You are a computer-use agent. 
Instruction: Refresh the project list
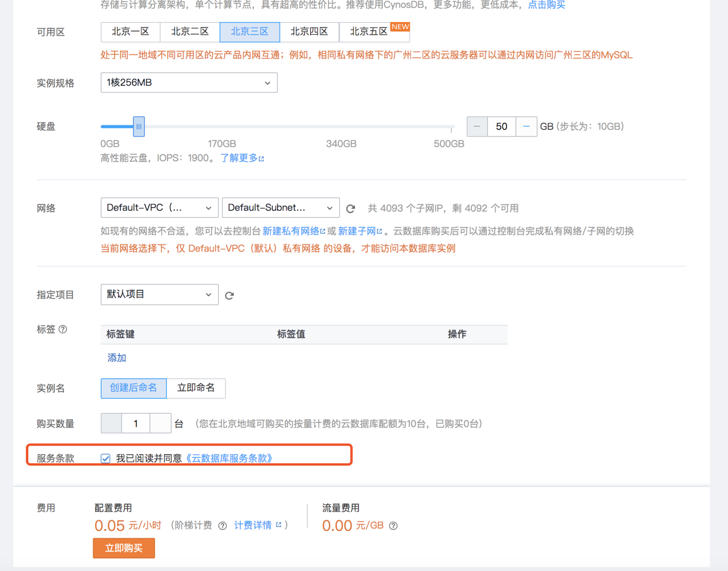tap(229, 295)
